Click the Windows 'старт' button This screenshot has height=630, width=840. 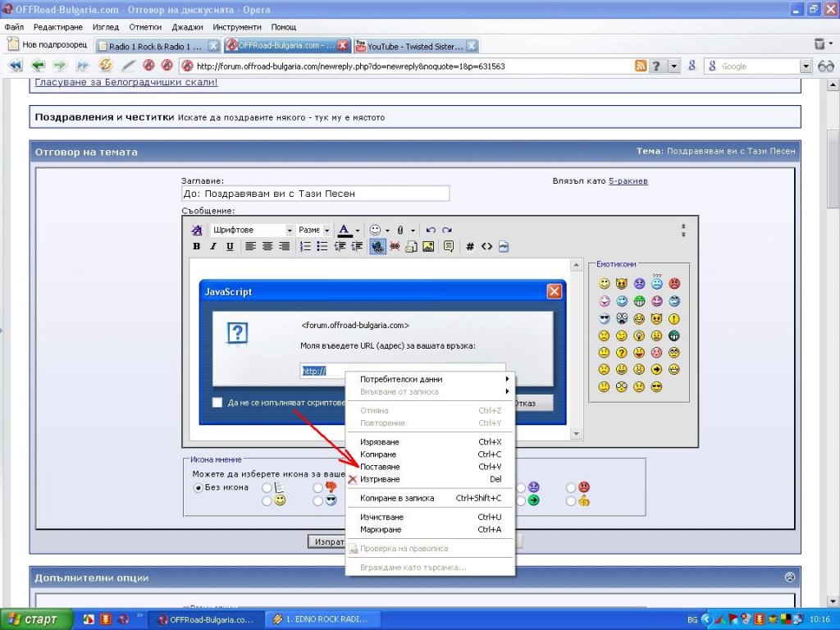(x=31, y=619)
